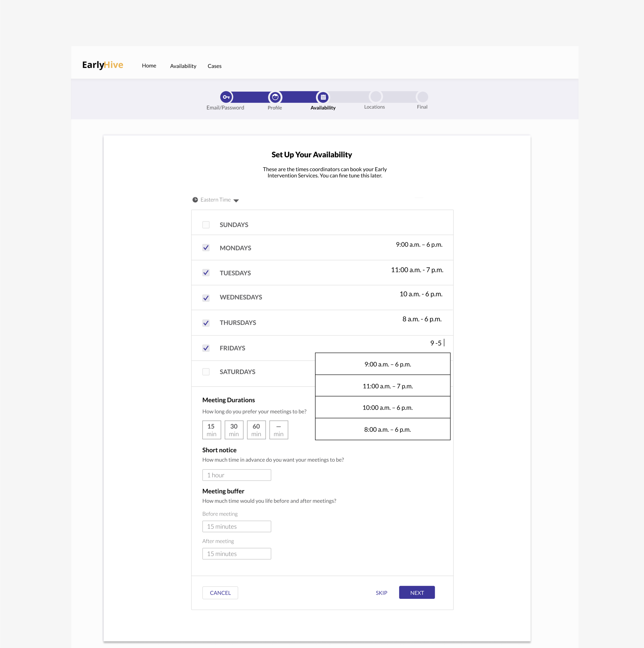644x648 pixels.
Task: Click the SKIP button
Action: (x=382, y=593)
